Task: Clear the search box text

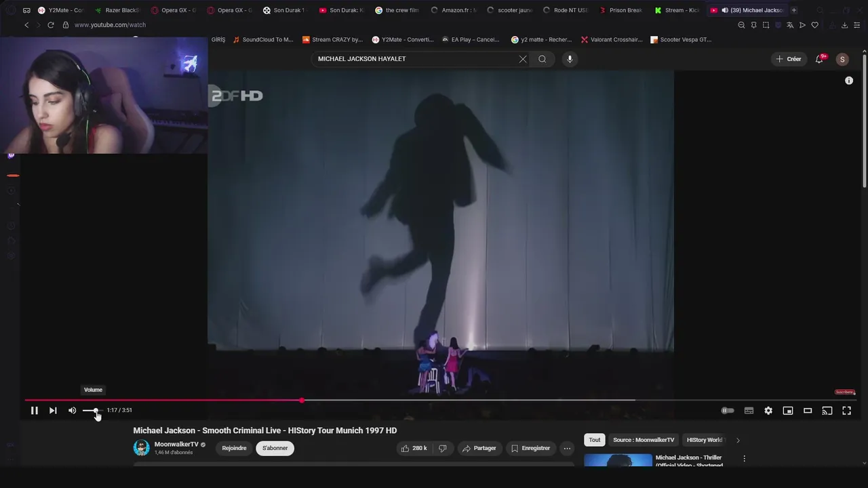Action: click(523, 59)
